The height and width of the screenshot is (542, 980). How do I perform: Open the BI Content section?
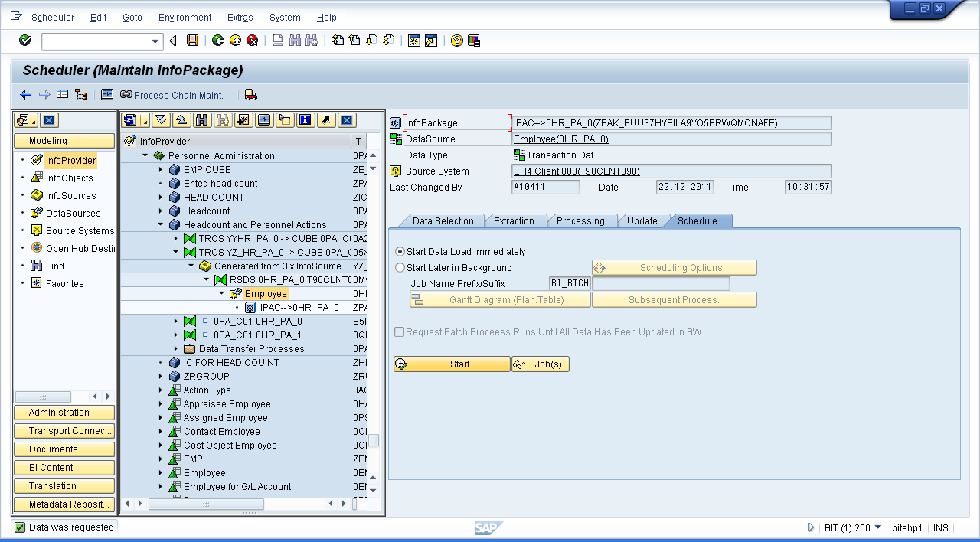pyautogui.click(x=64, y=468)
